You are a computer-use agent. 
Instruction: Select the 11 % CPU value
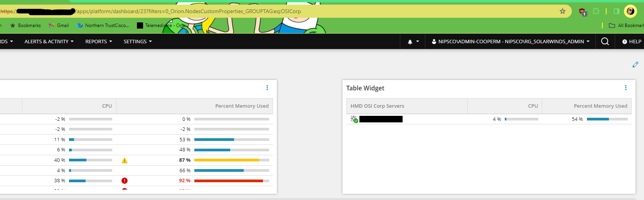click(60, 140)
